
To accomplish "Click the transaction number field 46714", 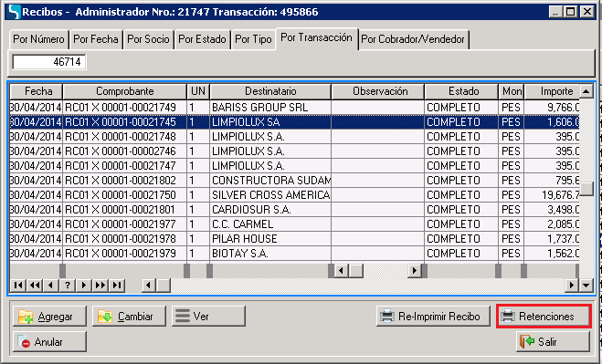I will coord(48,62).
